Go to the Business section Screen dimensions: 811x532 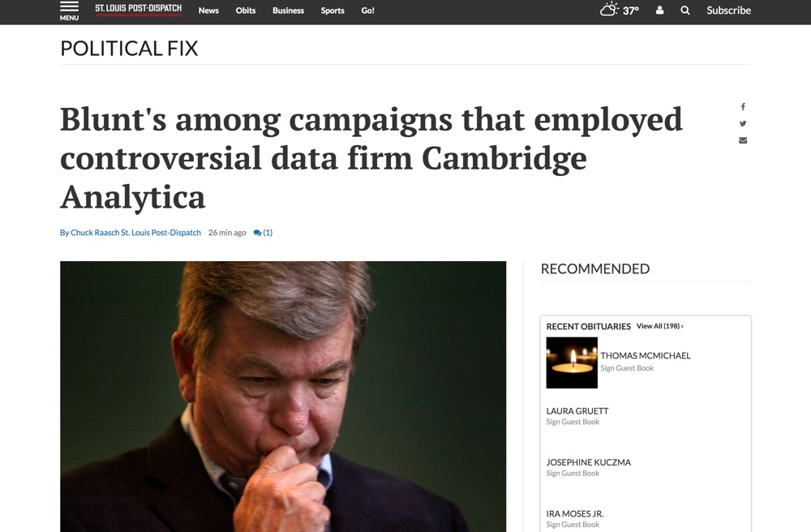coord(288,11)
